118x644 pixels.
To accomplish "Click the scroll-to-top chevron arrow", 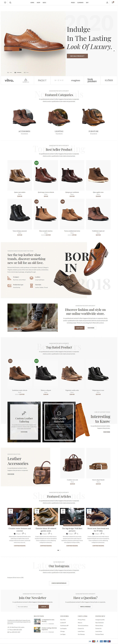I will [114, 51].
